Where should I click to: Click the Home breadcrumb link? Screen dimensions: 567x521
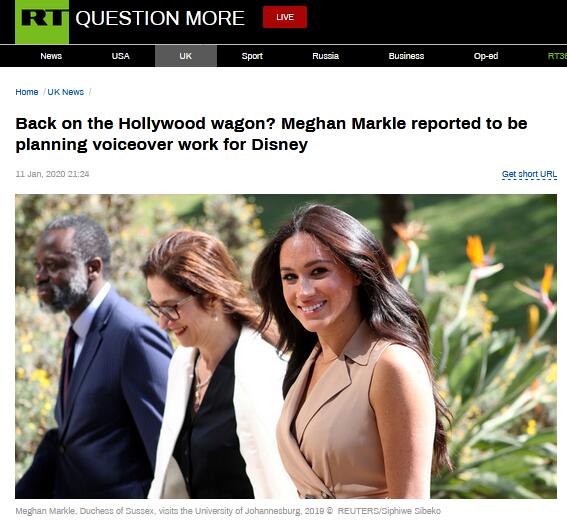(x=27, y=92)
